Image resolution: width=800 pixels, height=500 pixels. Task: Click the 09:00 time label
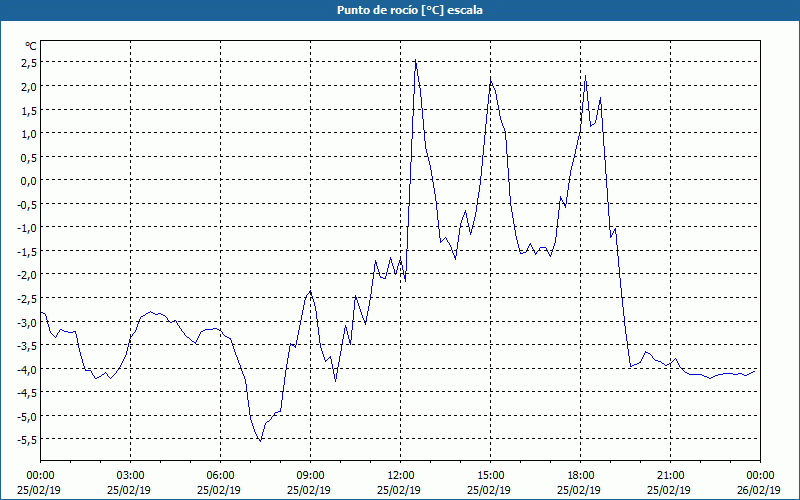click(x=310, y=476)
